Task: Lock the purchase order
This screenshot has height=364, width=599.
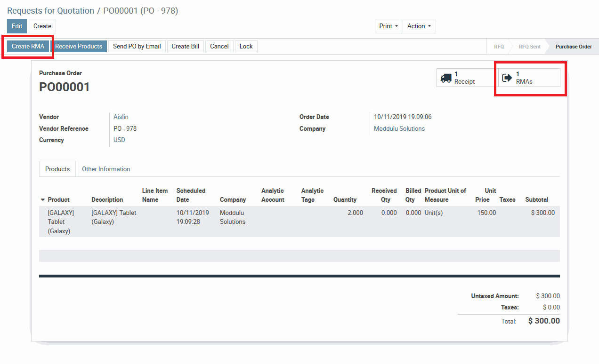Action: click(x=246, y=47)
